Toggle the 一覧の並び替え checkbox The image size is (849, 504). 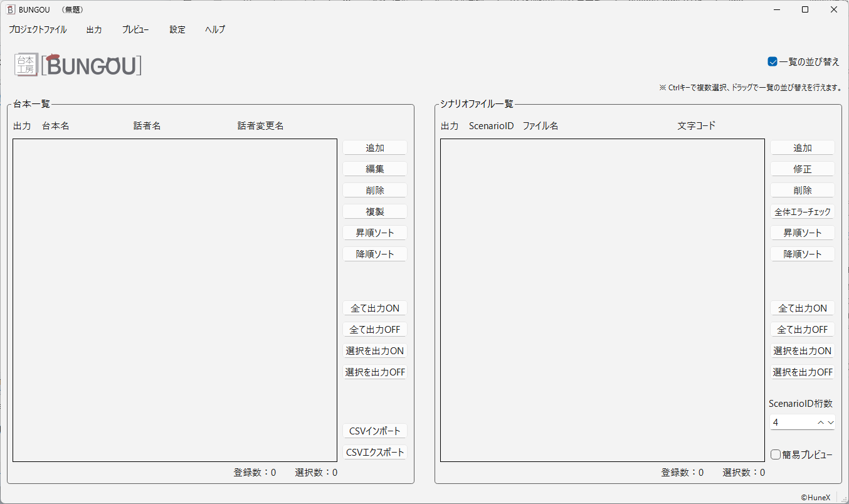773,62
